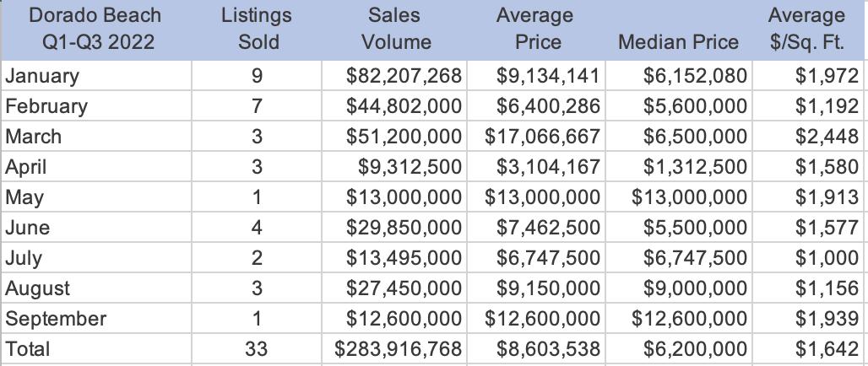This screenshot has height=366, width=868.
Task: Click the total listings sold value 33
Action: [257, 349]
